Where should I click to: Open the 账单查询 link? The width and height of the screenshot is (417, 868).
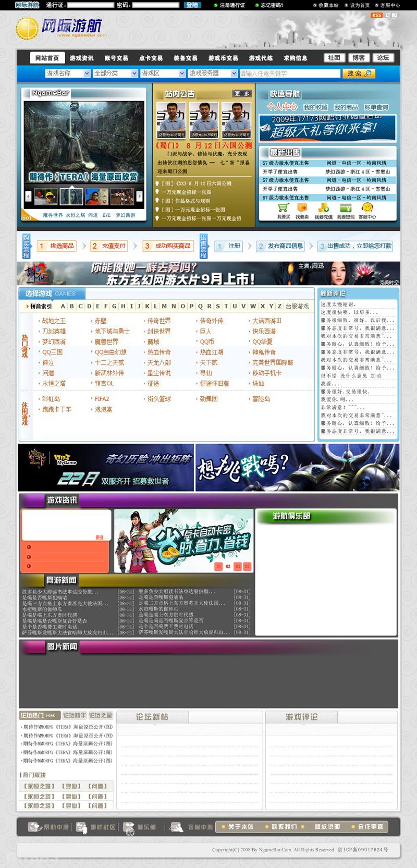[x=376, y=107]
